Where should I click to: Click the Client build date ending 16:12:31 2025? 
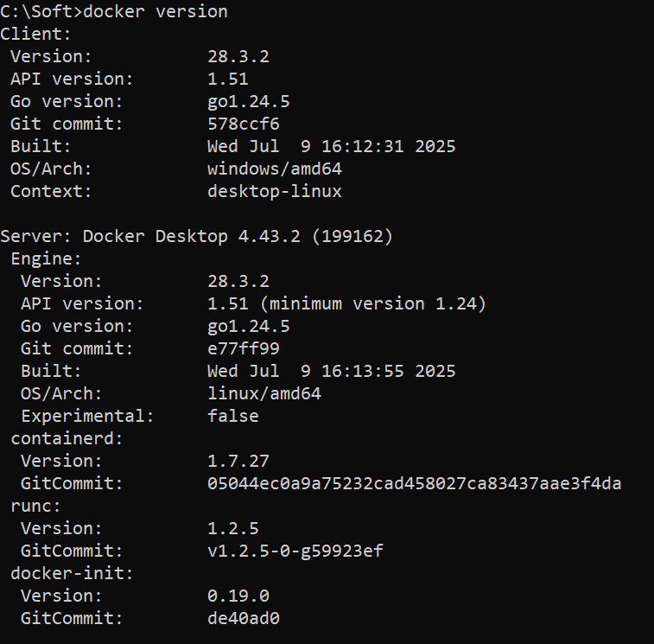click(x=331, y=147)
